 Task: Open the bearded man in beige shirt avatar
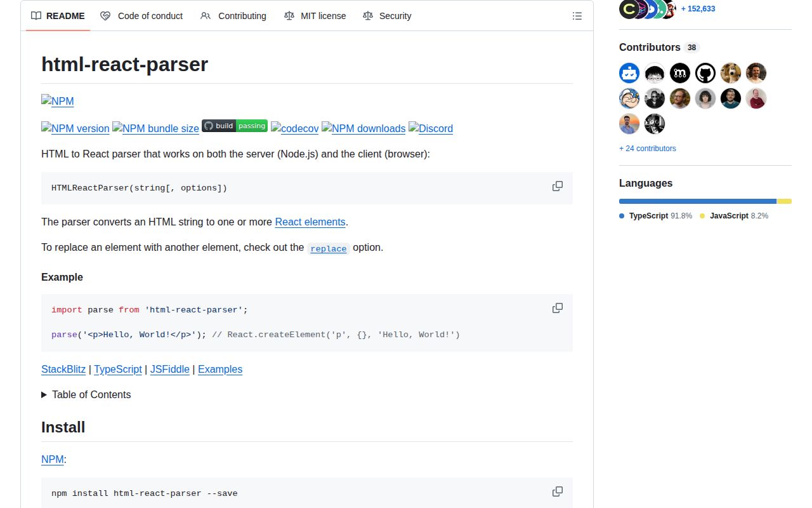coord(756,73)
